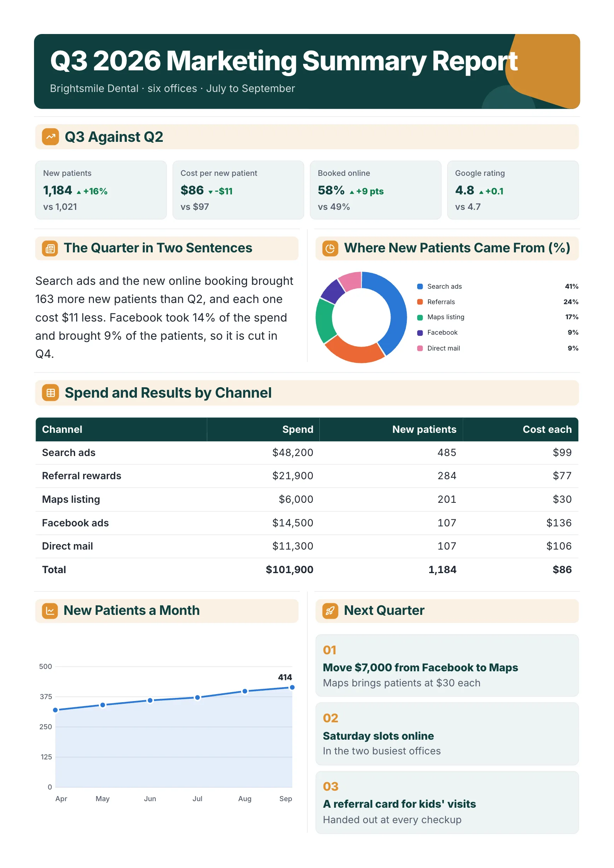Click the up arrow next to +9 pts
The width and height of the screenshot is (614, 868).
(352, 192)
